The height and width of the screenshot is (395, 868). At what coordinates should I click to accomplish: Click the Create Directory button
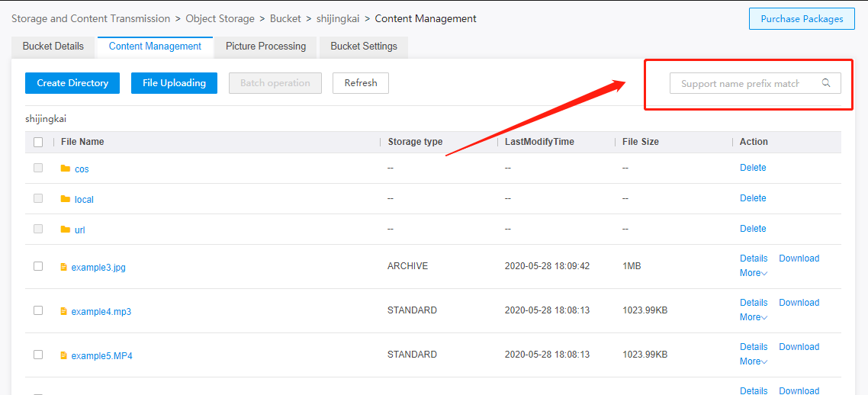pyautogui.click(x=72, y=83)
